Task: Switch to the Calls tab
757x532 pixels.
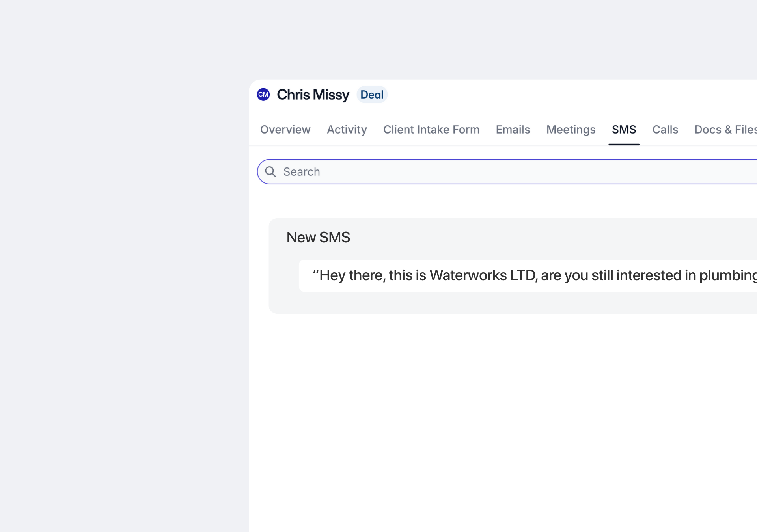Action: (x=665, y=130)
